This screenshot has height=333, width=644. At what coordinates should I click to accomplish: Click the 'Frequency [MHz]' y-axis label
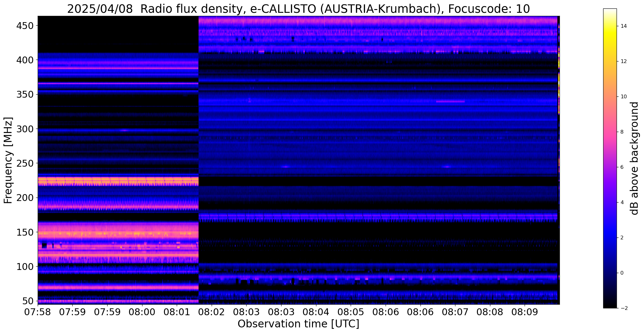[x=8, y=160]
